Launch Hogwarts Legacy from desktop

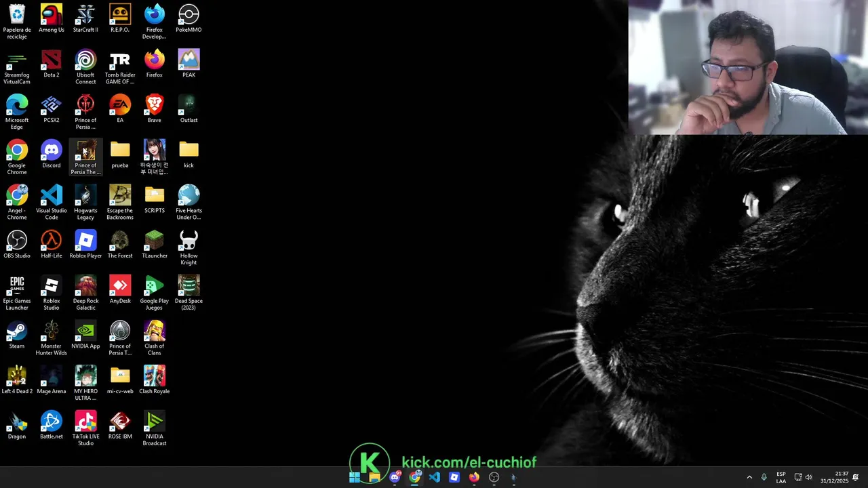(85, 203)
